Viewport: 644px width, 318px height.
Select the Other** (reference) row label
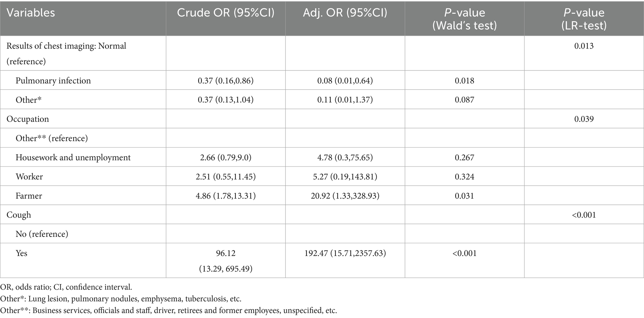[52, 138]
